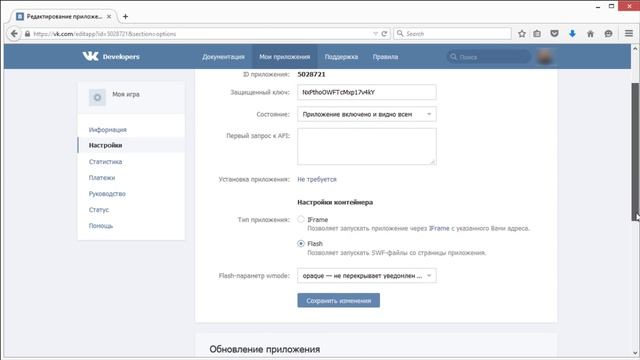Click the chat bubble icon in toolbar

608,34
